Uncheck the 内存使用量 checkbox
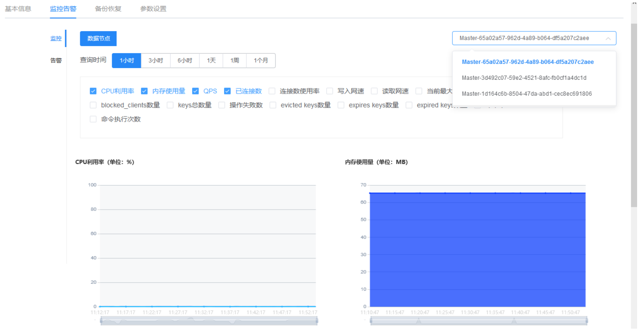 144,91
